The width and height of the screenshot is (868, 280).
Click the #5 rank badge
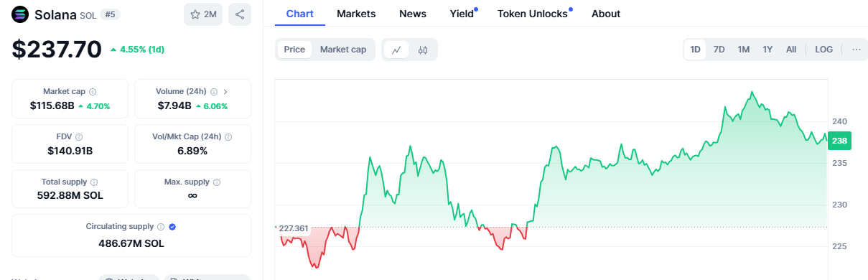(x=110, y=14)
